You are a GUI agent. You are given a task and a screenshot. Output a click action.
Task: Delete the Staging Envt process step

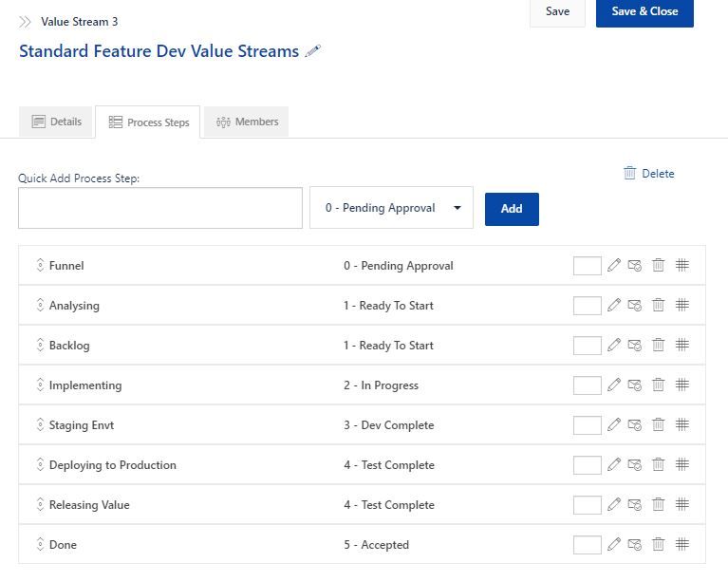[658, 424]
